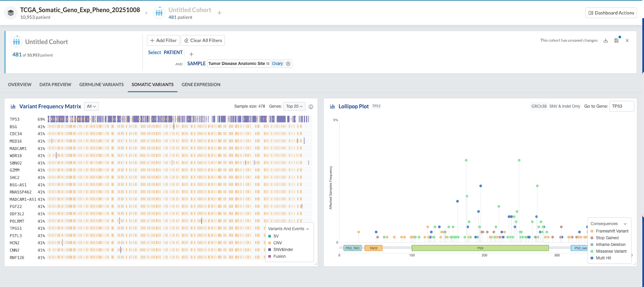Screen dimensions: 644x287
Task: Click the info icon beside Top 20
Action: tap(311, 107)
